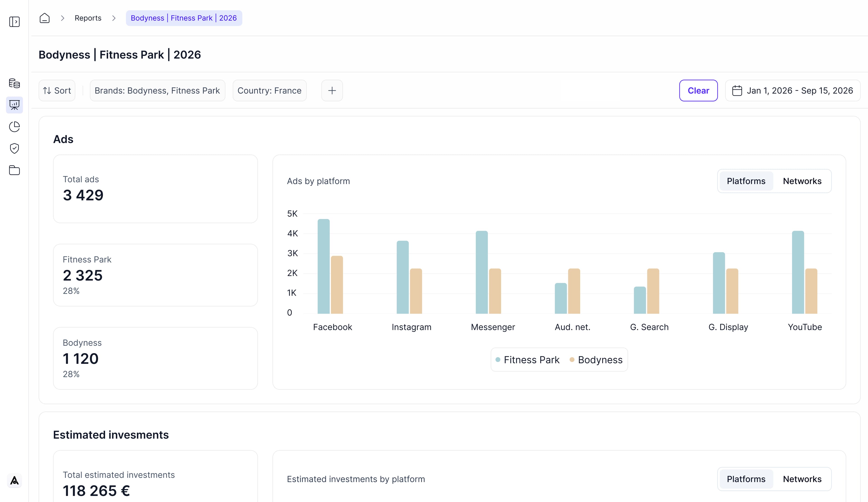This screenshot has height=502, width=868.
Task: Click the Bodyness Facebook bar
Action: coord(337,285)
